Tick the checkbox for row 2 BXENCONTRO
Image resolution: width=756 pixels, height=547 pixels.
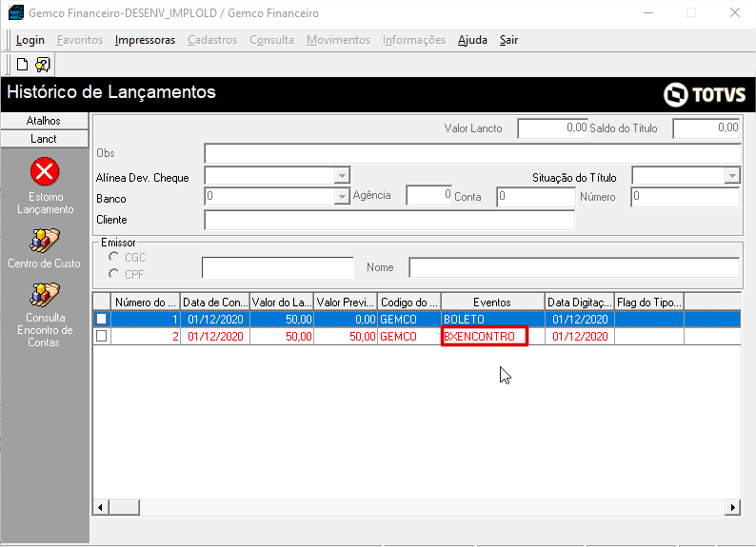click(x=101, y=336)
